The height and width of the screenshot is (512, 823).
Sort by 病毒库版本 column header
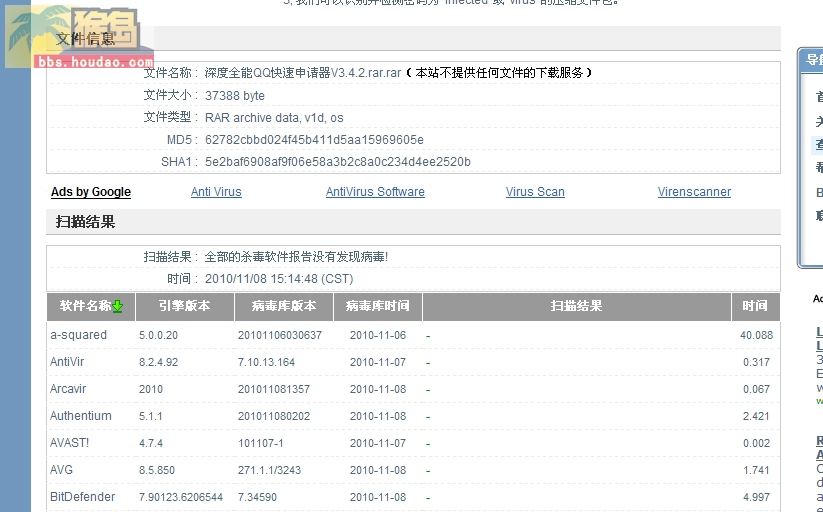284,306
